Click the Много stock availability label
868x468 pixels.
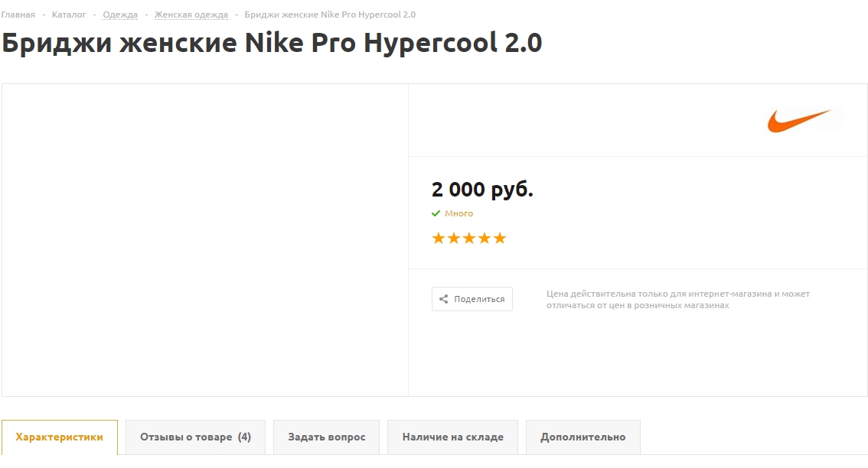[459, 213]
